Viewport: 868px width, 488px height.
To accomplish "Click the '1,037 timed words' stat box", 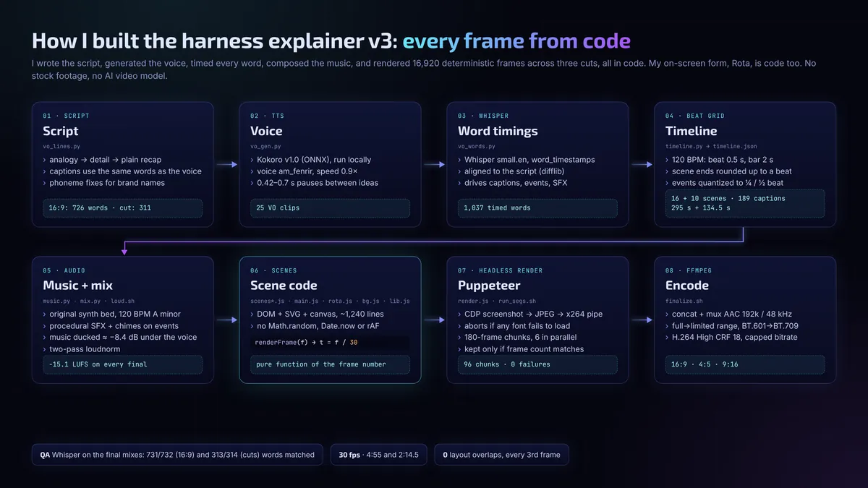I will [537, 208].
